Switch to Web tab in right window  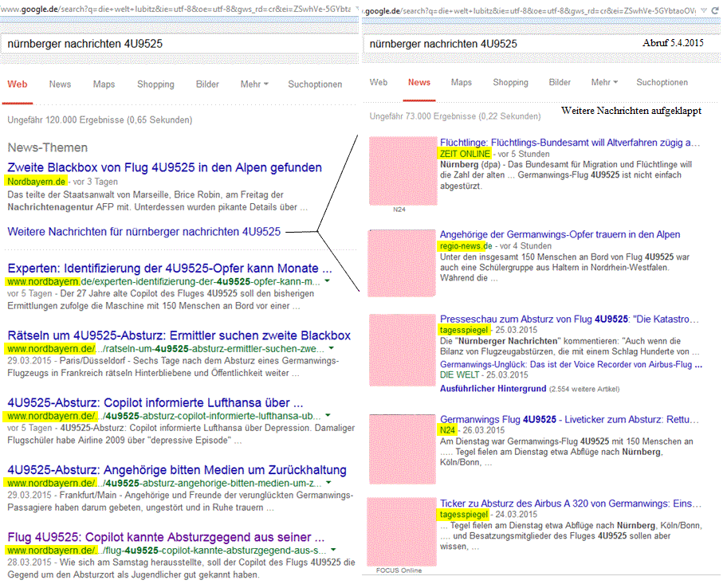pyautogui.click(x=379, y=83)
